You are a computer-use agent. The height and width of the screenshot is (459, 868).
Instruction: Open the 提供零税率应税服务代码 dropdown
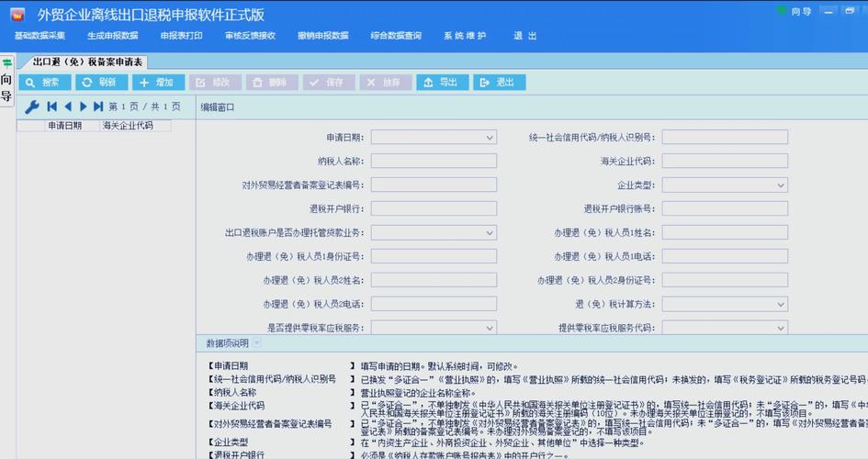[x=781, y=328]
